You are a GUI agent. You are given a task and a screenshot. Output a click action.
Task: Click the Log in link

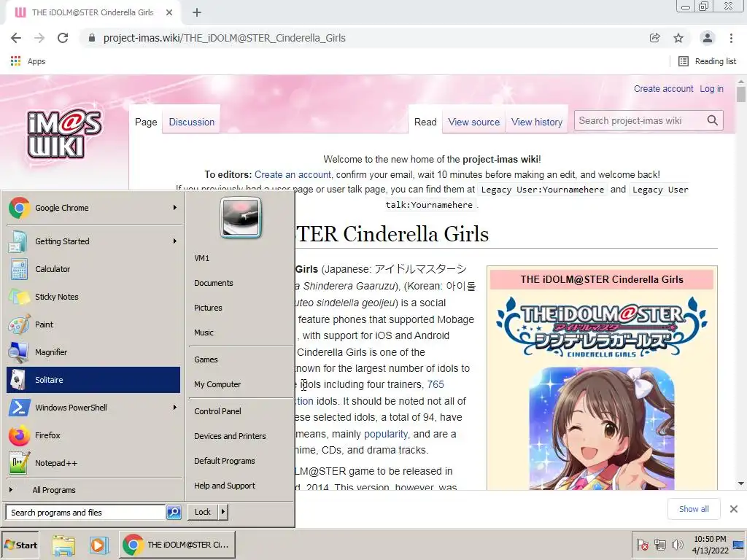click(x=711, y=88)
